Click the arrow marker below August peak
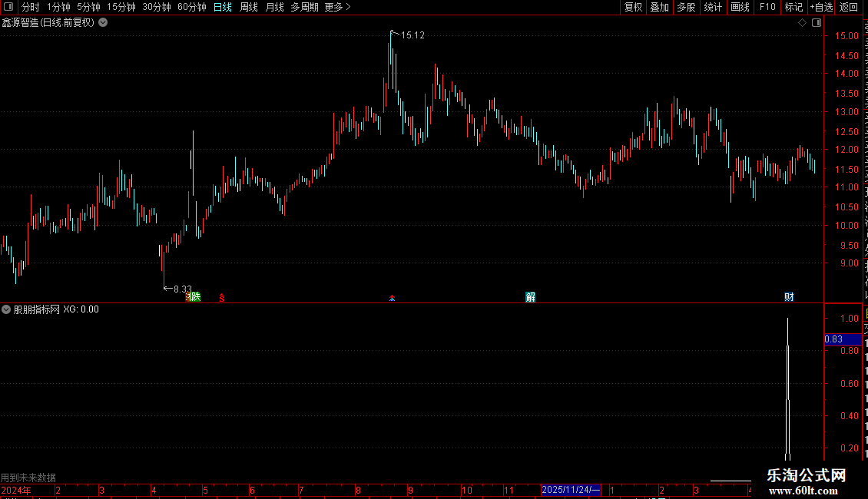Screen dimensions: 868x499 [x=392, y=298]
